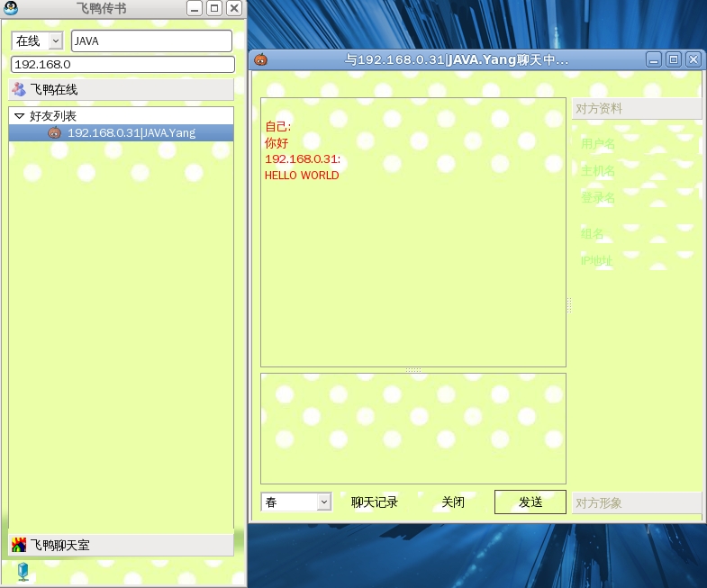707x588 pixels.
Task: Click the 发送 send button
Action: click(530, 502)
